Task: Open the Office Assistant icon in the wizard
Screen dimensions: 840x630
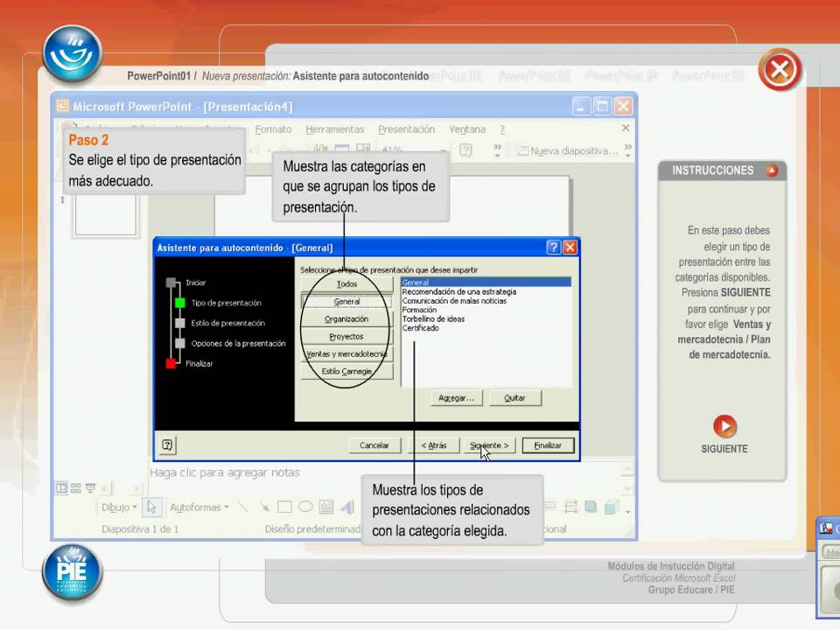Action: 168,444
